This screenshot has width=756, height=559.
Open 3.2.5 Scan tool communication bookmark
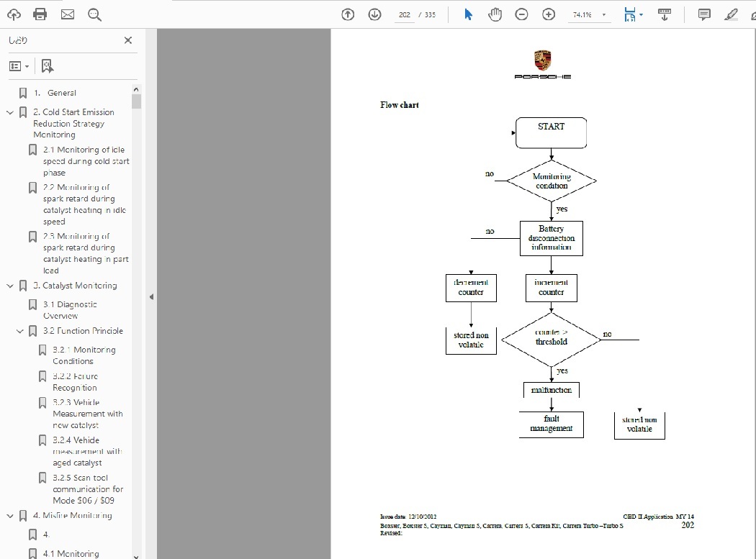point(88,489)
